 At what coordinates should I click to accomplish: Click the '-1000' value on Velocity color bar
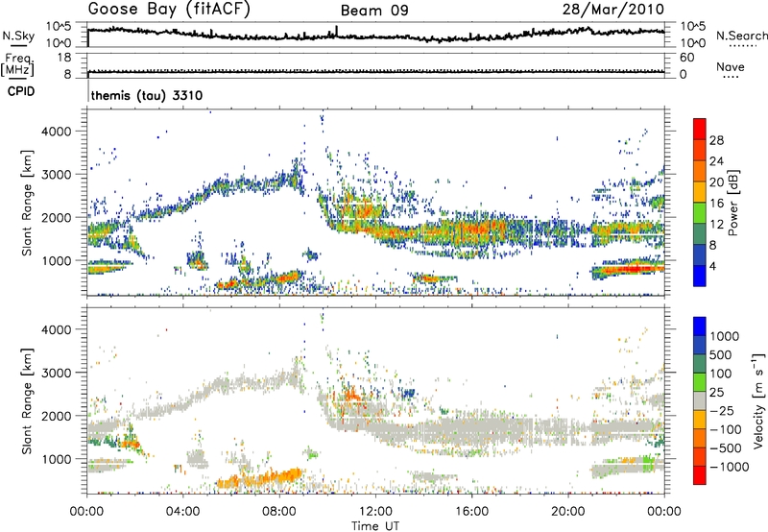(x=729, y=467)
